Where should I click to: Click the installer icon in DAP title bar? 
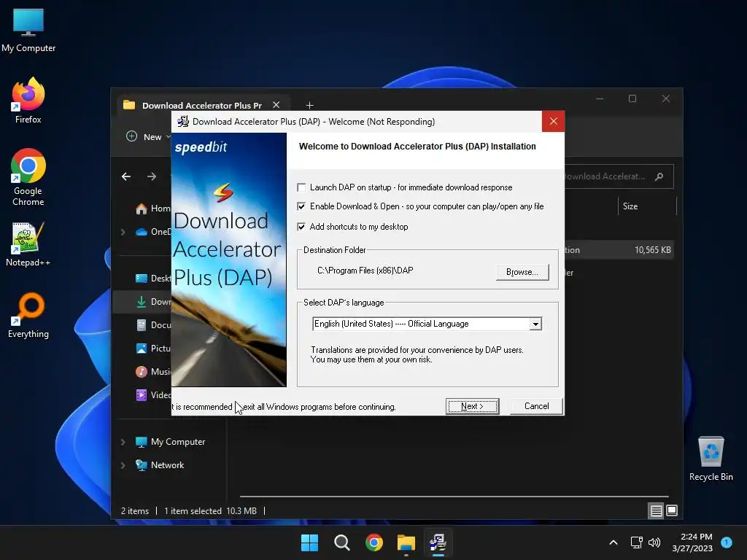click(x=183, y=122)
